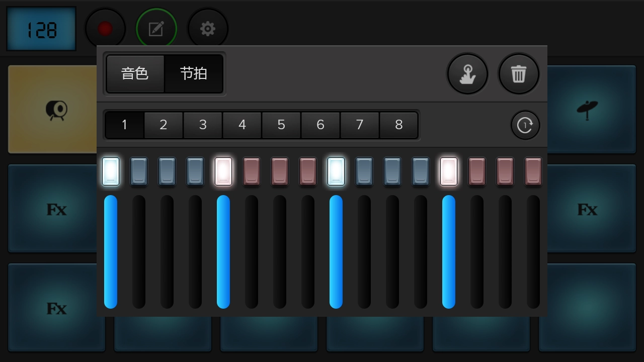This screenshot has width=644, height=362.
Task: Enable the last red step button
Action: [x=533, y=171]
